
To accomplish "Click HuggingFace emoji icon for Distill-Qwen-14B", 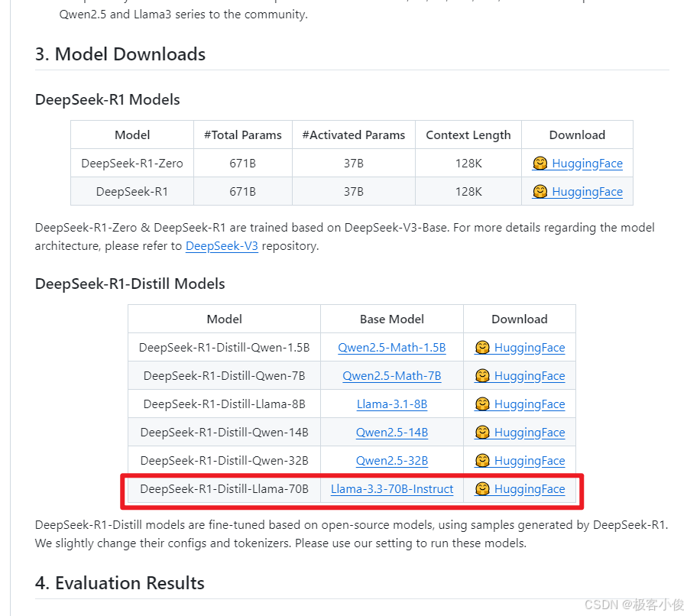I will coord(482,432).
